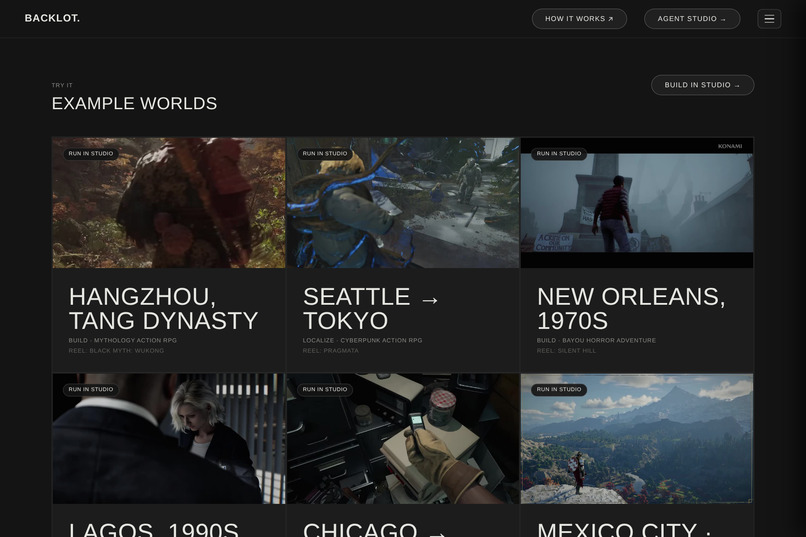Open the New Orleans foggy monument thumbnail
This screenshot has height=537, width=806.
click(x=637, y=202)
